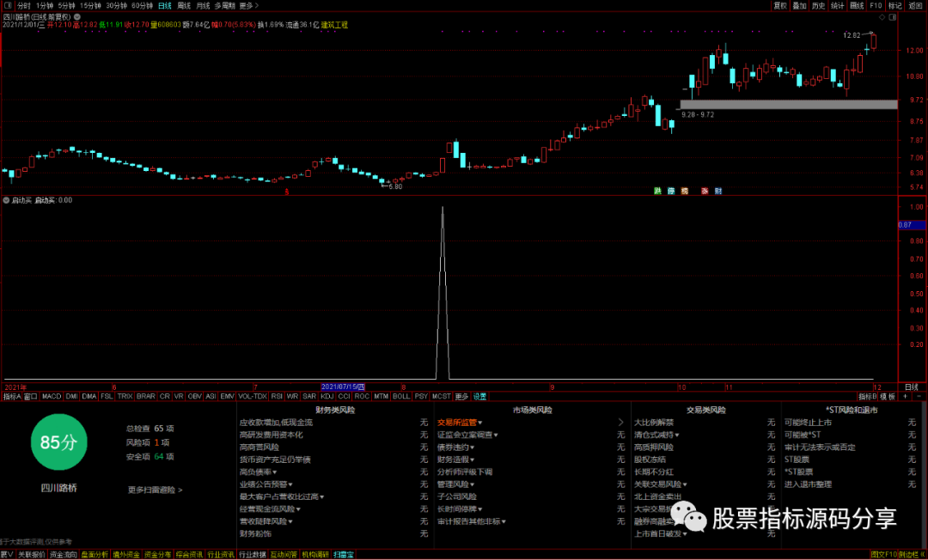Select the 60分钟 period

coord(142,5)
